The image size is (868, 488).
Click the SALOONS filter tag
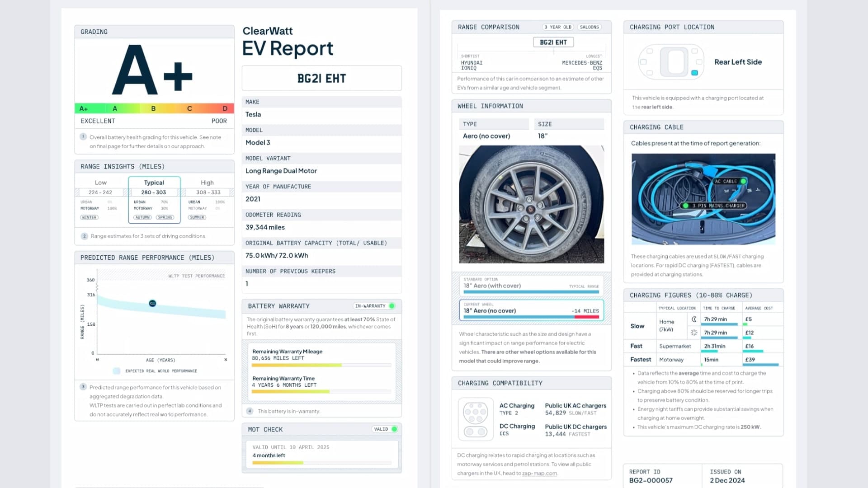(590, 27)
